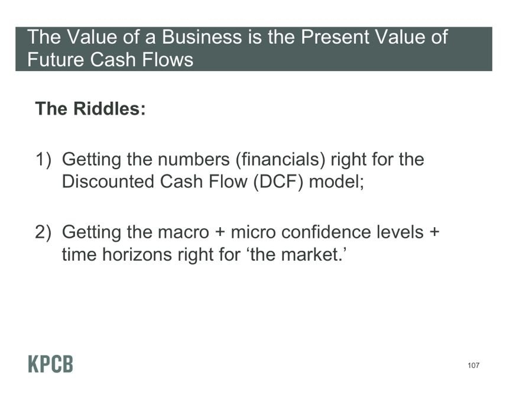The height and width of the screenshot is (411, 532).
Task: Select the word "model;" ending item one
Action: (336, 182)
